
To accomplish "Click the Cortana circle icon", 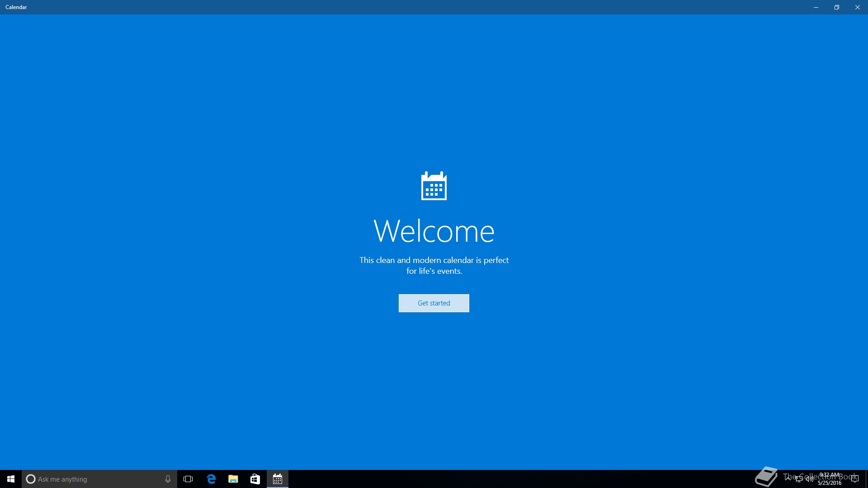I will (x=31, y=479).
